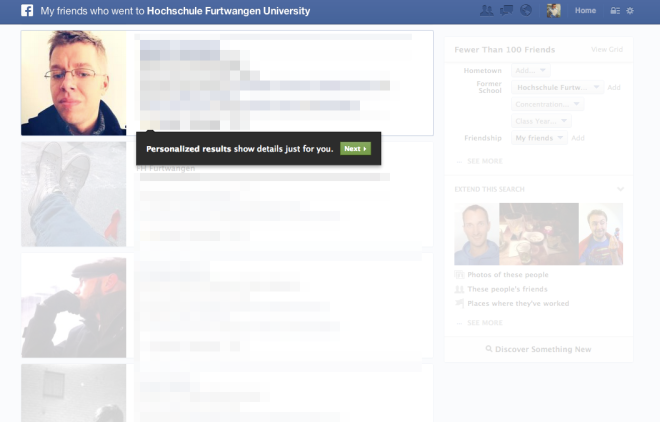Expand SEE MORE under Friendship filter
Screen dimensions: 660x422
click(x=484, y=161)
